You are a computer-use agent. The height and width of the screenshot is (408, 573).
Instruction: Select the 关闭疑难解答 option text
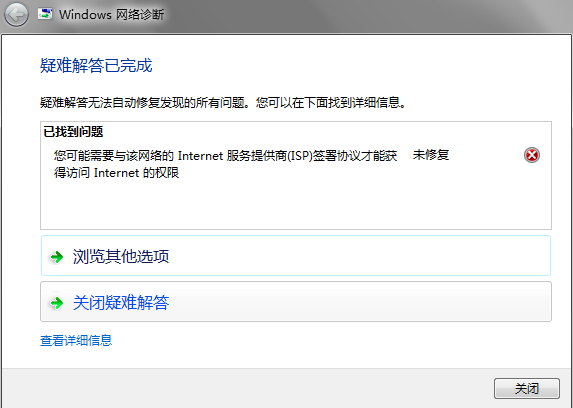(x=121, y=302)
